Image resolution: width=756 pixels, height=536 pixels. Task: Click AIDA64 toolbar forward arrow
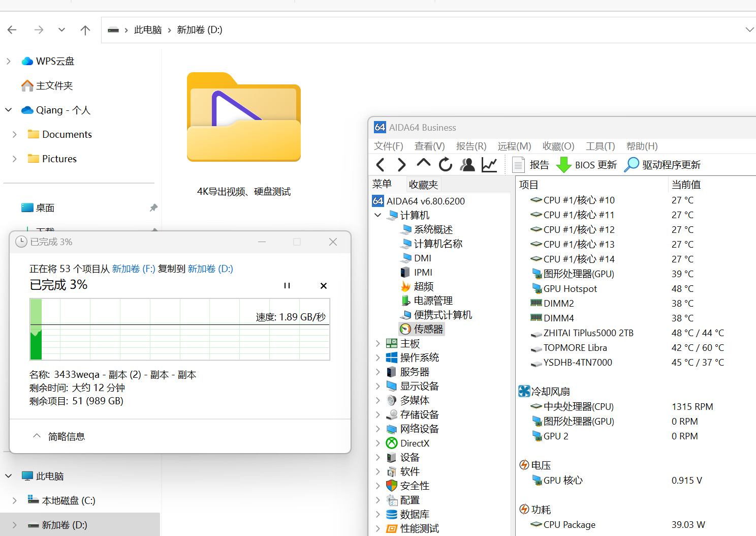(x=401, y=165)
